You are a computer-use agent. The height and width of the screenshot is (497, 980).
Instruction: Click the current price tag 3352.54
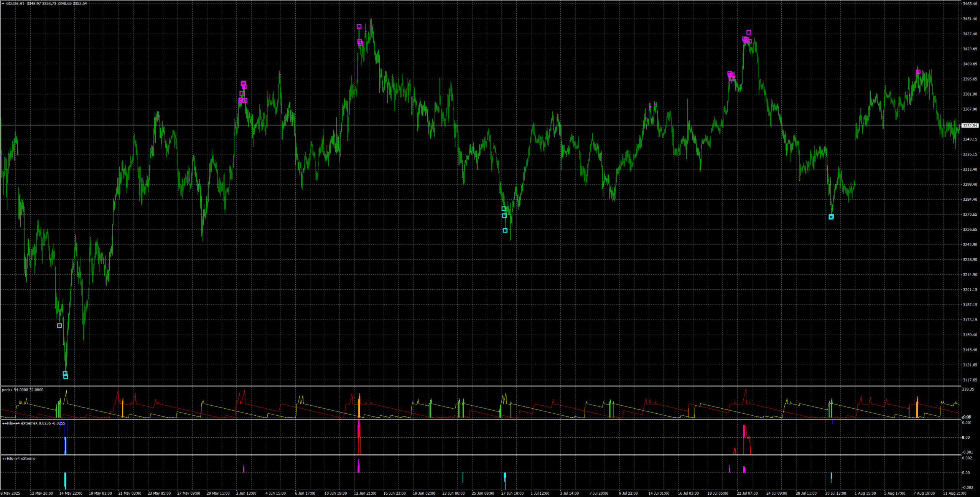pos(970,125)
